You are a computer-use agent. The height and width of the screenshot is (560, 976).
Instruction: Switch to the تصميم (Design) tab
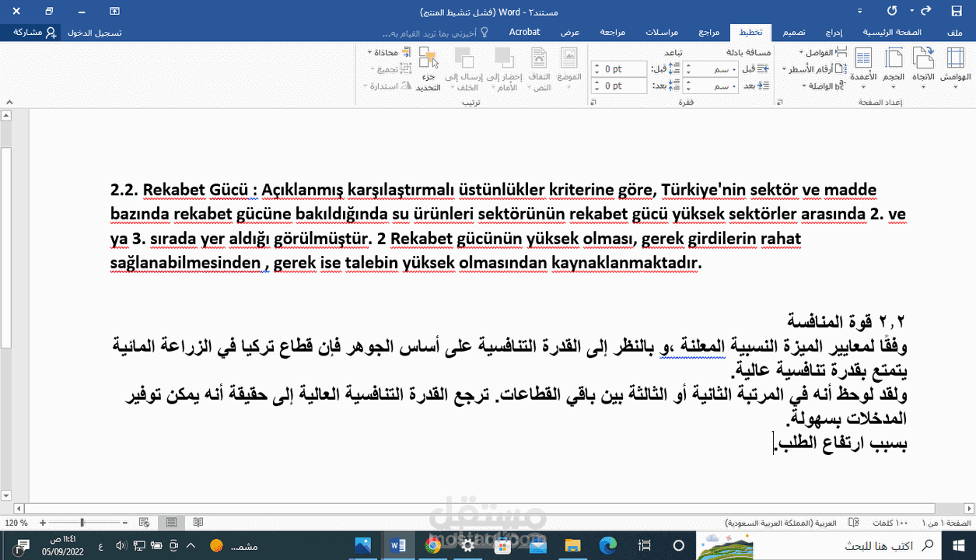pos(794,33)
